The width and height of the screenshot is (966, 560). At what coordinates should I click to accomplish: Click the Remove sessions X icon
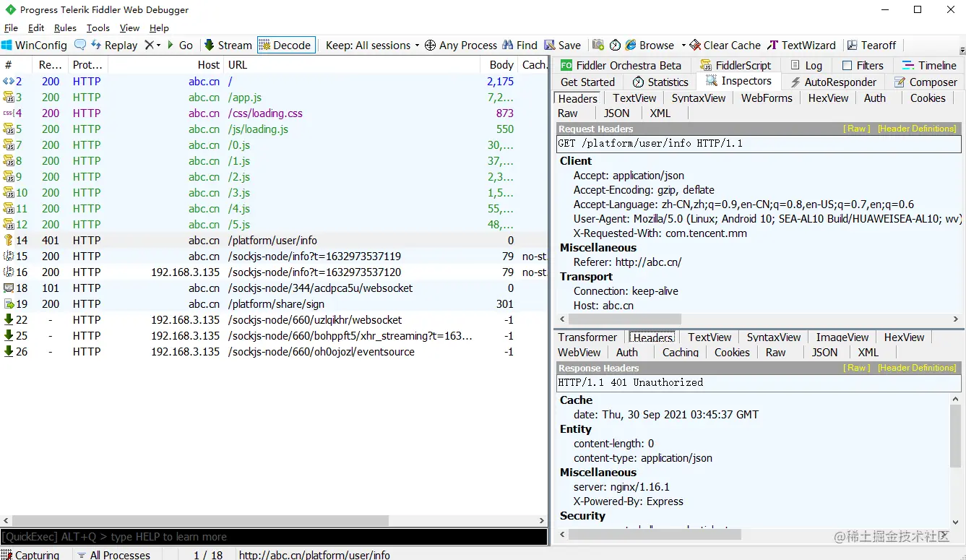click(x=149, y=45)
